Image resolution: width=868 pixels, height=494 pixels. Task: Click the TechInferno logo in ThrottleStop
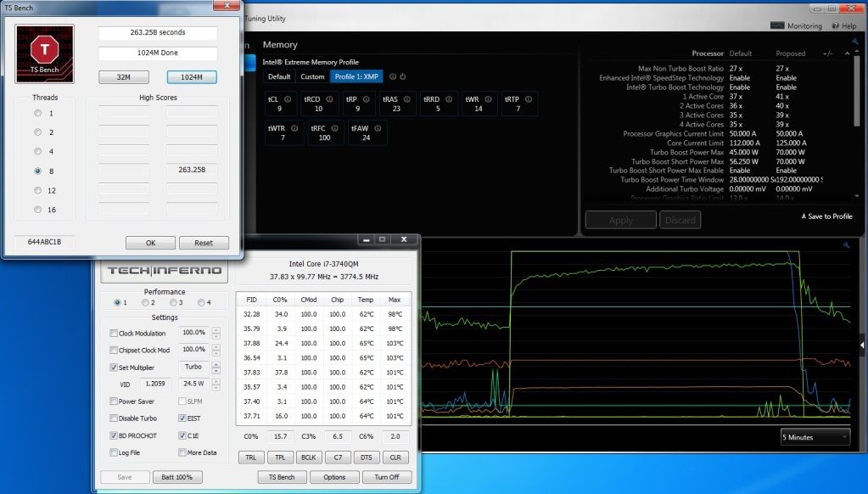tap(165, 271)
